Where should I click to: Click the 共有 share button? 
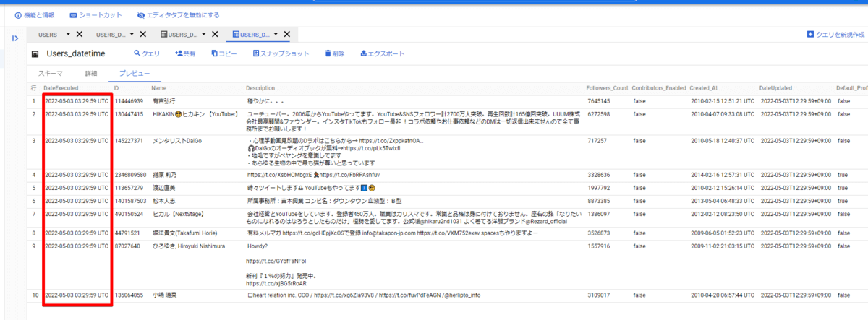(x=184, y=54)
